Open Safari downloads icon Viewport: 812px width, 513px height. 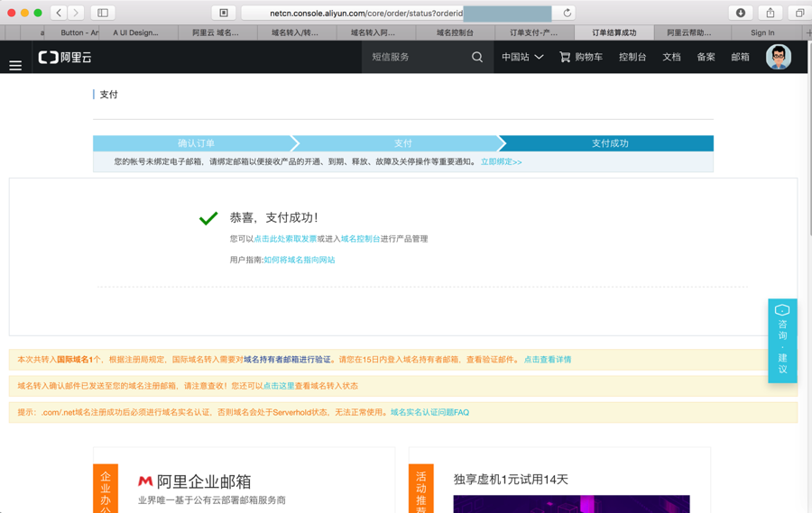(x=741, y=13)
